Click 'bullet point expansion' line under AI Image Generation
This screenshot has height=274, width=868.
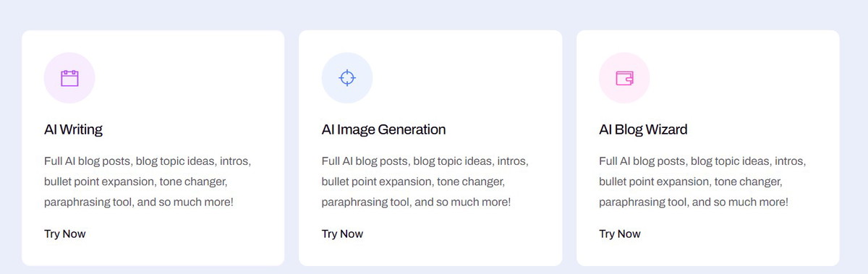[414, 181]
